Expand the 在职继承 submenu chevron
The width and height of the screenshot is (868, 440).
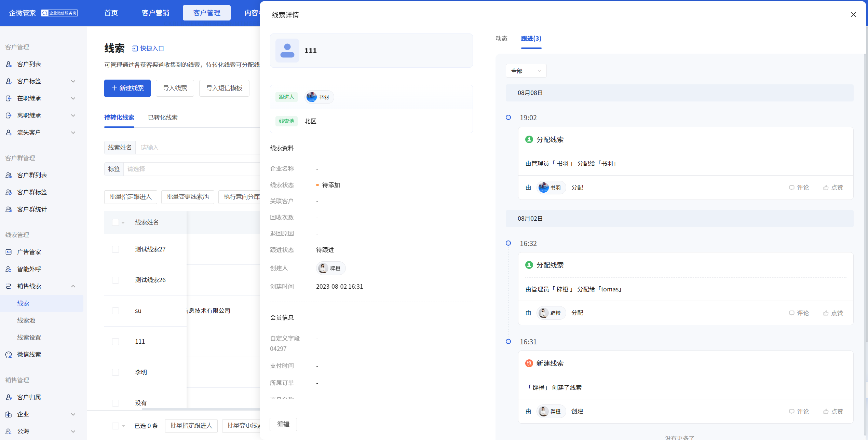73,98
